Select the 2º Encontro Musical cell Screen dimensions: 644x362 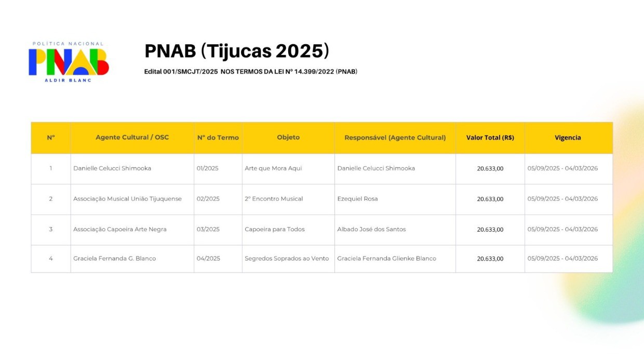274,199
